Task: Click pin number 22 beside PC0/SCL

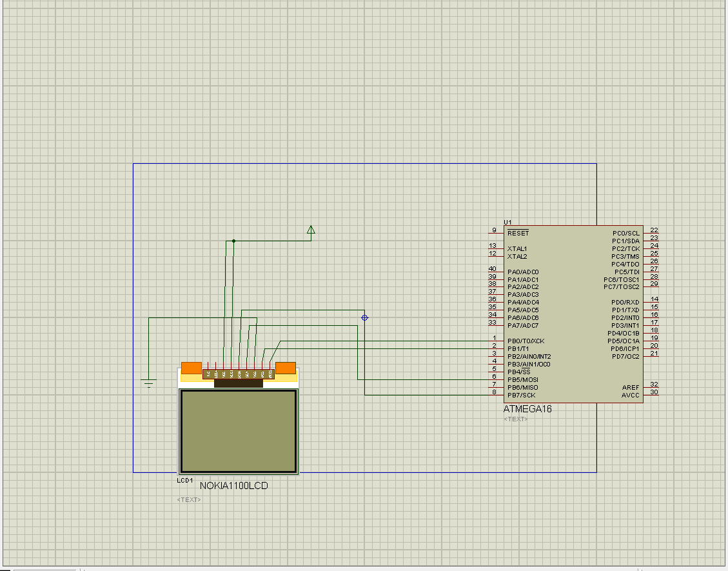Action: pos(654,230)
